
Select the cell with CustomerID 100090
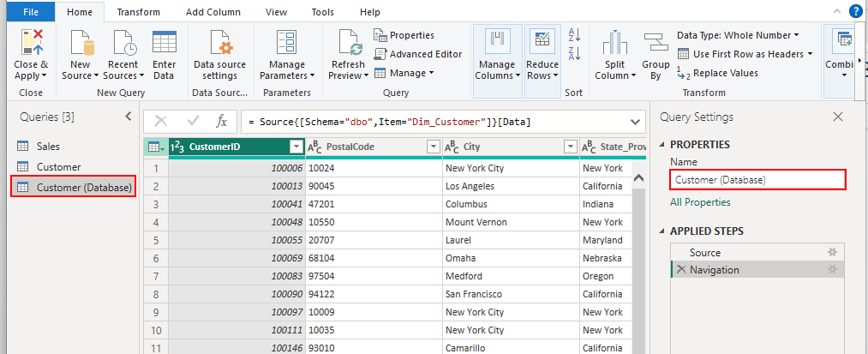(237, 294)
